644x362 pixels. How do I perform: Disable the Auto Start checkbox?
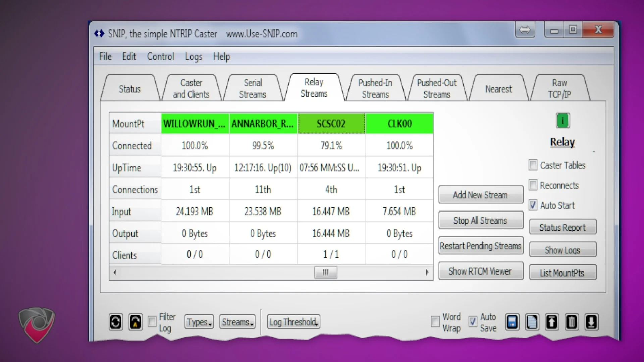(x=533, y=205)
